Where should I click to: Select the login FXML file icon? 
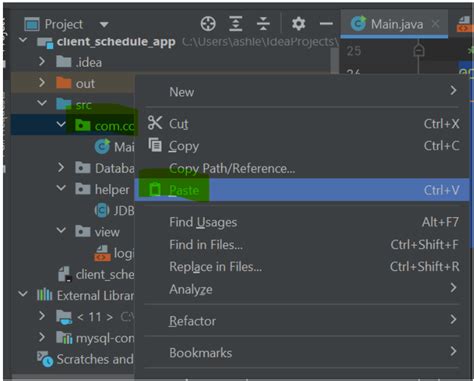(x=102, y=253)
